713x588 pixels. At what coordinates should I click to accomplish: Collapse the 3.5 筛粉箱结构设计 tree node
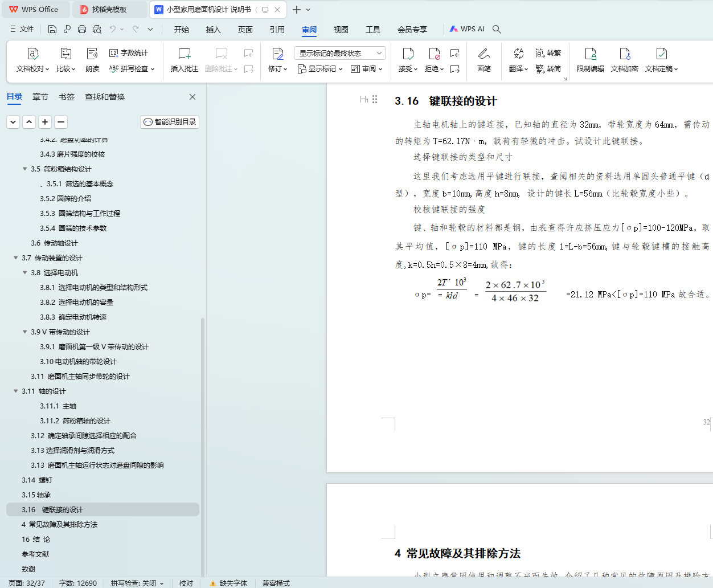tap(24, 169)
